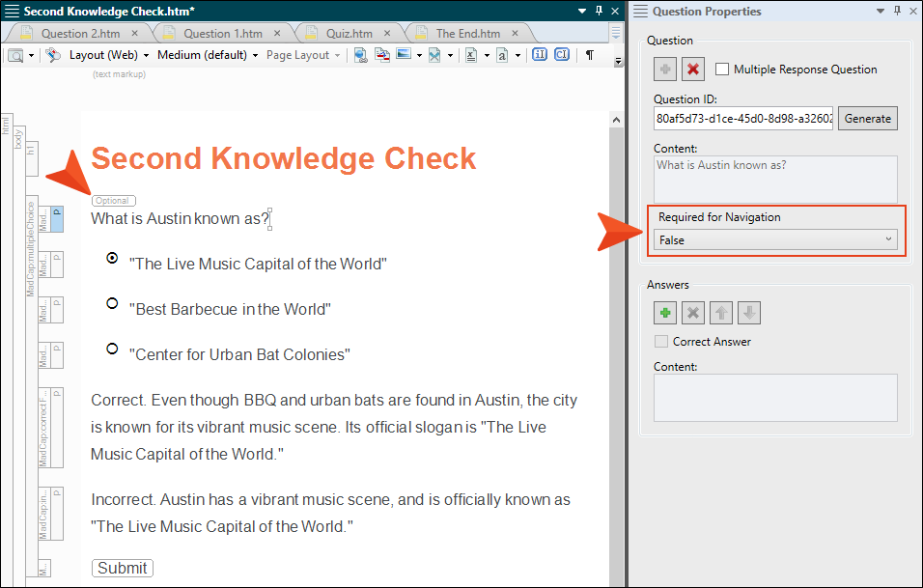923x588 pixels.
Task: Click the MadCap:correctFeedback structure bar
Action: 44,428
